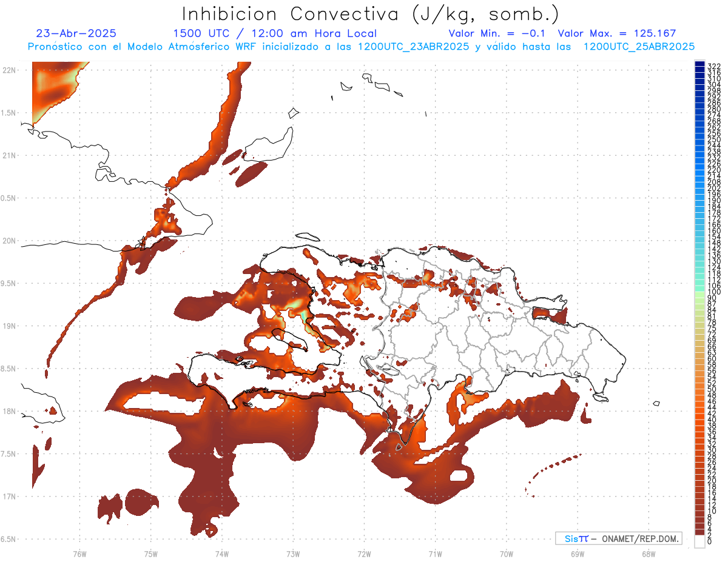Select the '17N' latitude label
The image size is (728, 562).
point(9,496)
